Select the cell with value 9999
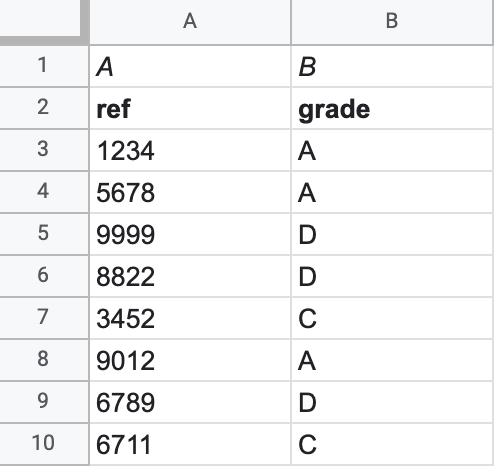This screenshot has width=494, height=466. [190, 234]
